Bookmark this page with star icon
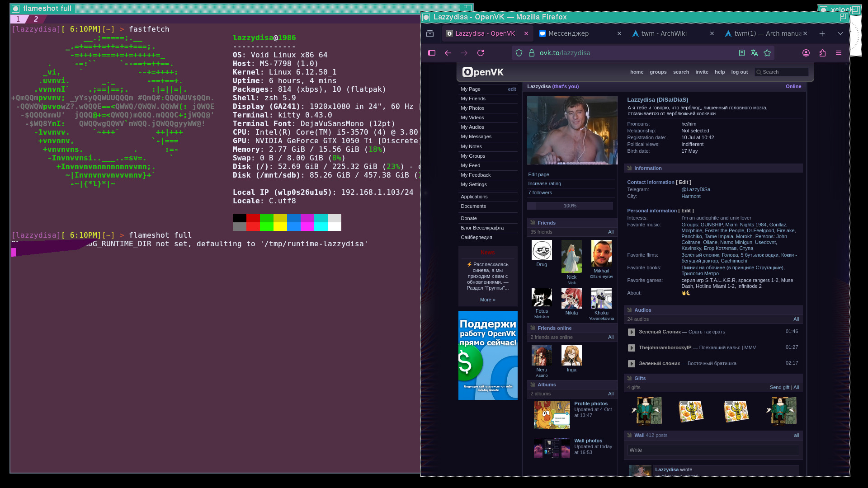 click(767, 53)
